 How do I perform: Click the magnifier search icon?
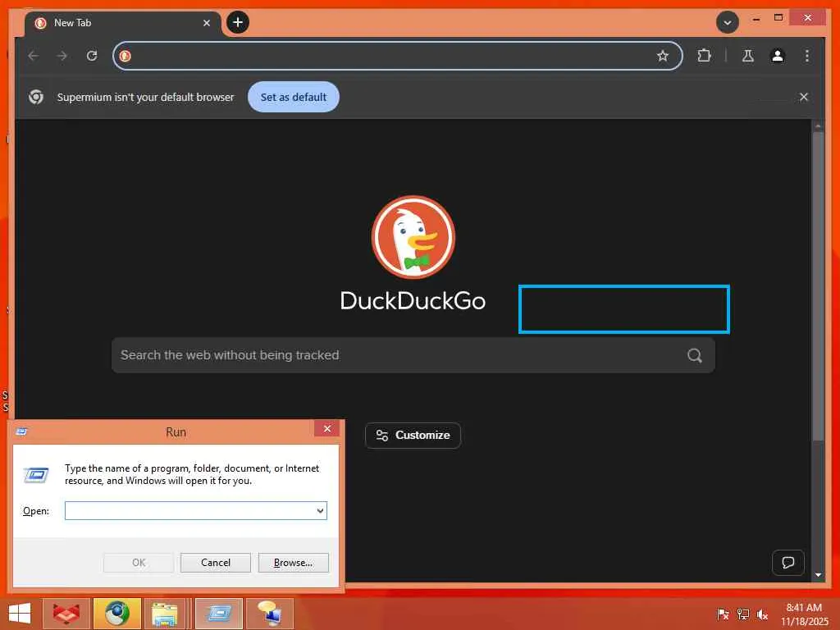click(x=695, y=355)
